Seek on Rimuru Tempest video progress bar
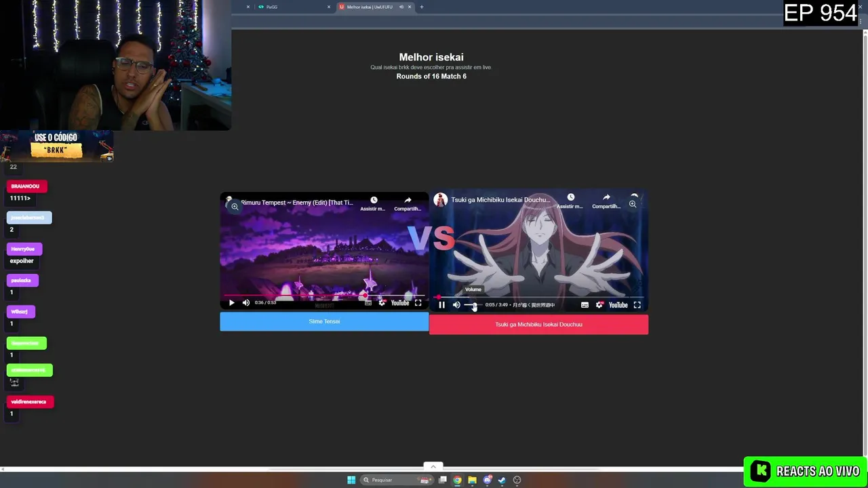This screenshot has height=488, width=868. (x=324, y=296)
